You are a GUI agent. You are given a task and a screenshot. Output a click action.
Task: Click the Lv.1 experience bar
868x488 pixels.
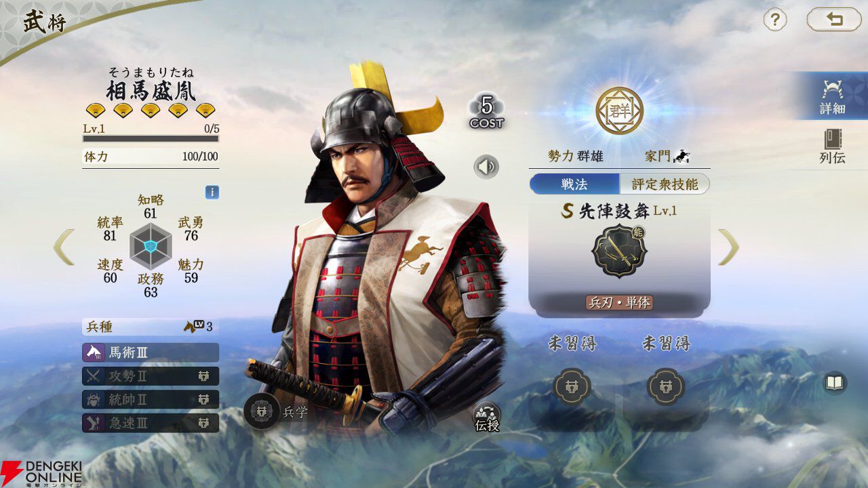151,138
